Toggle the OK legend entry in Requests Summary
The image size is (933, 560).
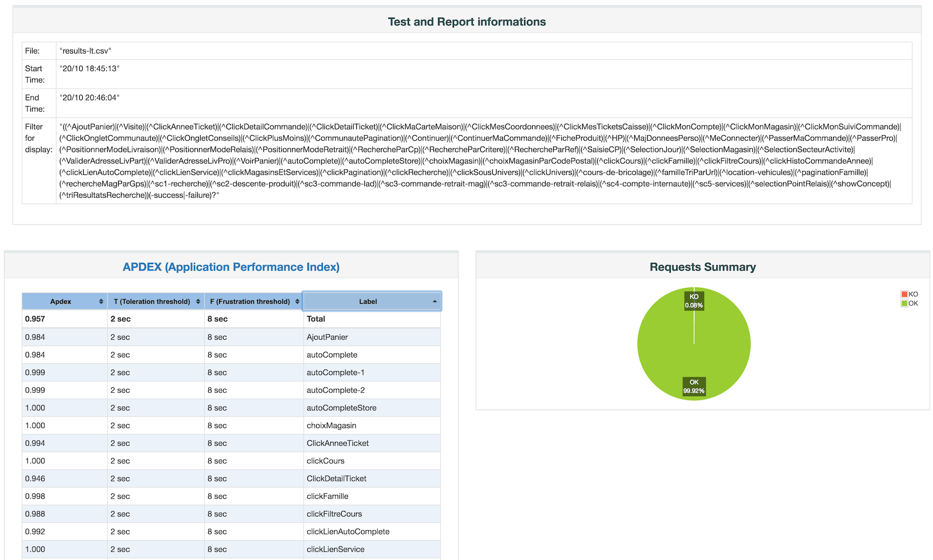point(908,303)
